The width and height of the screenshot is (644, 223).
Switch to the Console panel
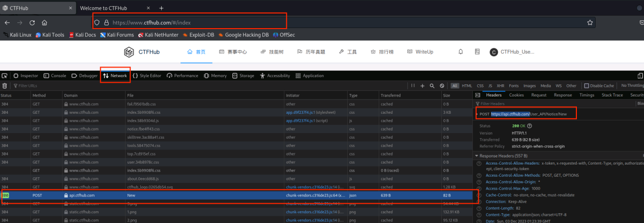tap(55, 76)
